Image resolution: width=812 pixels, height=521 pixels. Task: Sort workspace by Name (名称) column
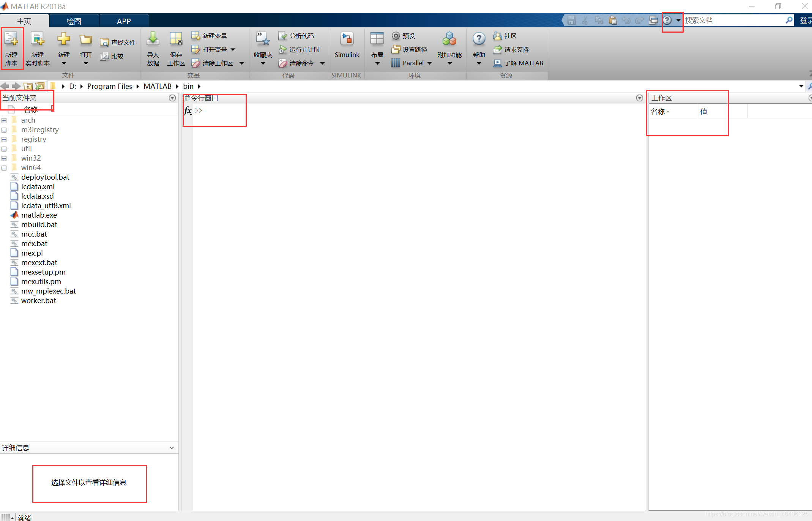673,111
